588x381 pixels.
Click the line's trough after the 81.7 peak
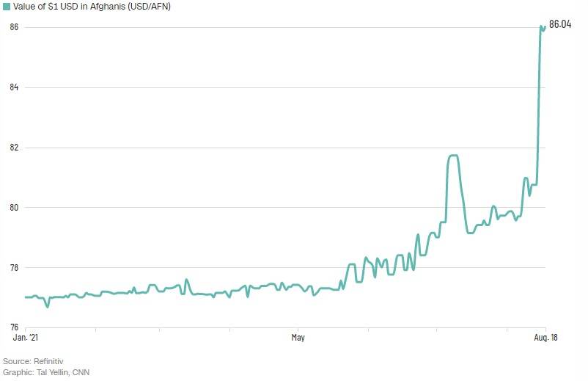[469, 233]
